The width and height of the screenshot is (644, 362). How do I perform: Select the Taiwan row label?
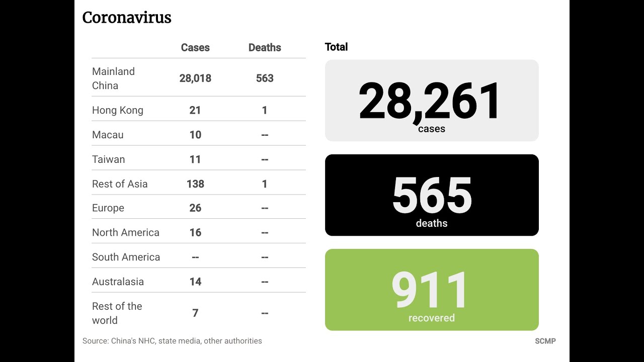pos(109,159)
